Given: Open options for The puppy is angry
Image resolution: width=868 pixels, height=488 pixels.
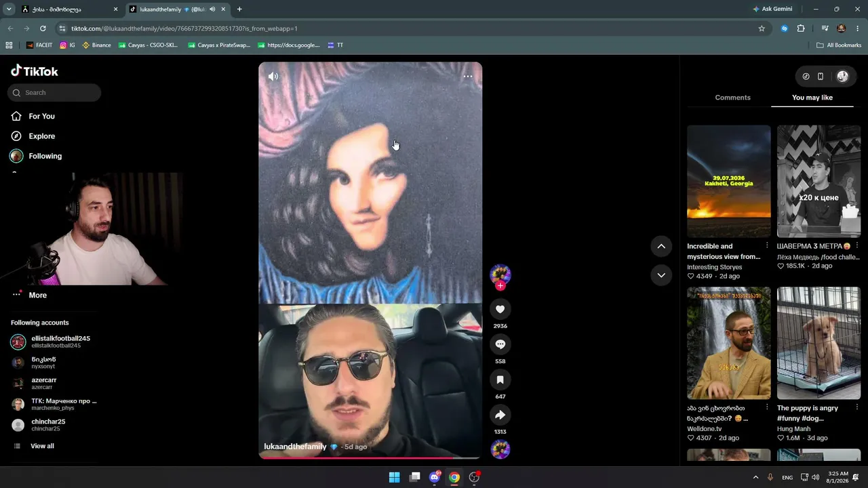Looking at the screenshot, I should pos(857,407).
